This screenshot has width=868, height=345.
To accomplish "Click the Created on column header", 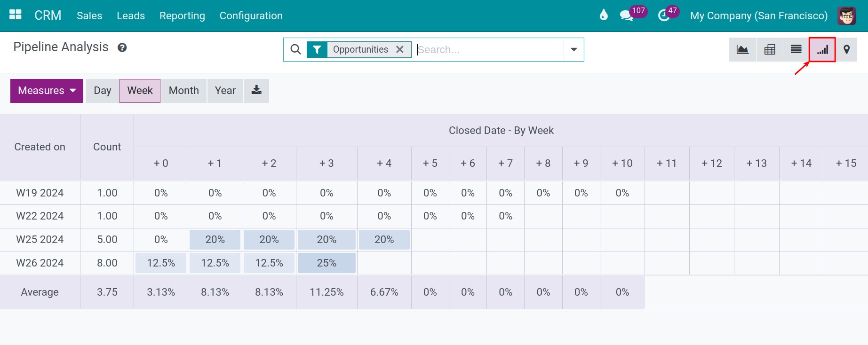I will pyautogui.click(x=40, y=147).
